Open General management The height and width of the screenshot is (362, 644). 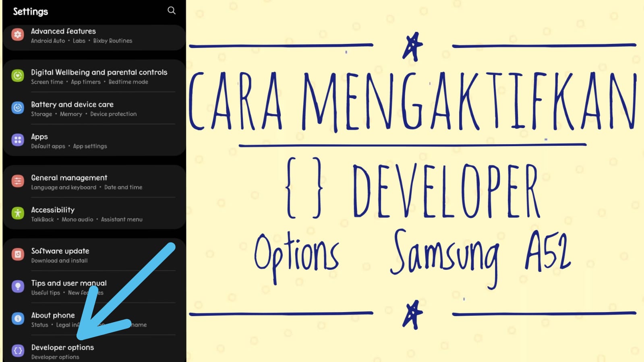coord(94,182)
